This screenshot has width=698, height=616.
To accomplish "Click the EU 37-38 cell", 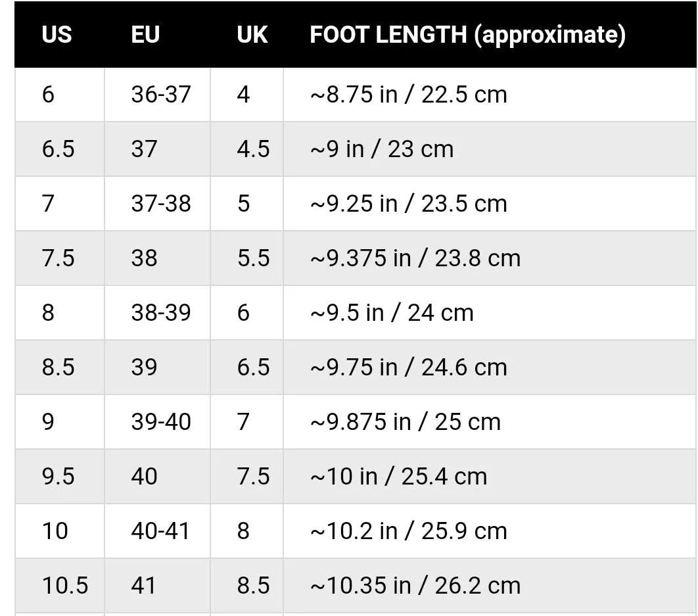I will [x=157, y=204].
